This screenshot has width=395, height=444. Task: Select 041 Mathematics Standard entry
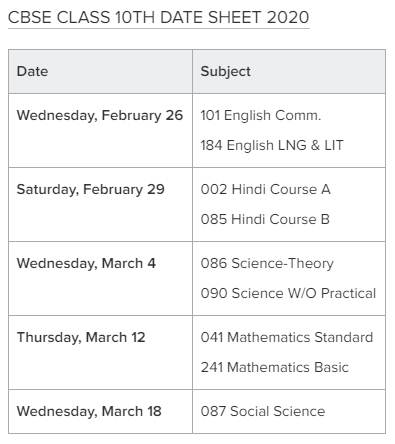pyautogui.click(x=287, y=337)
